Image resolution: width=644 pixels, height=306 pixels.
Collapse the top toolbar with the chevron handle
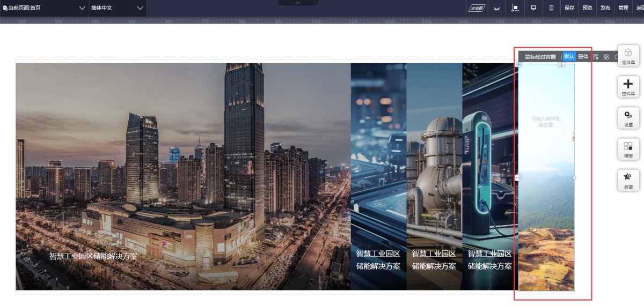[298, 3]
